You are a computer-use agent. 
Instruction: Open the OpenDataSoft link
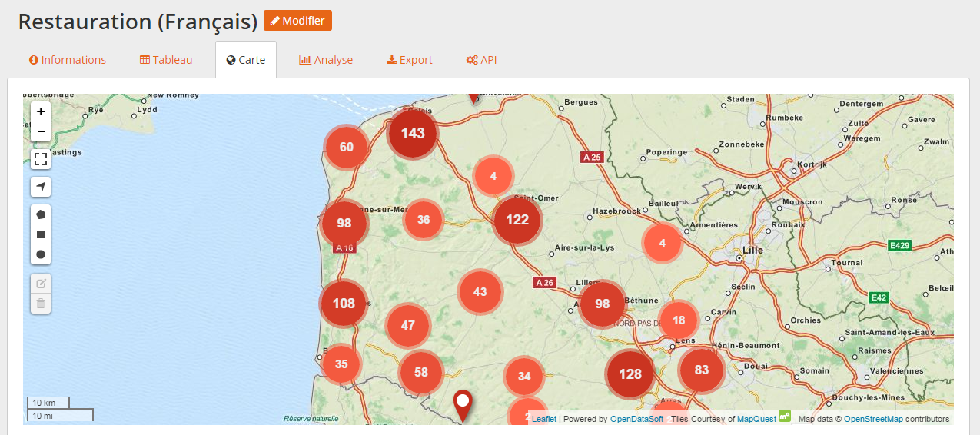[x=636, y=419]
